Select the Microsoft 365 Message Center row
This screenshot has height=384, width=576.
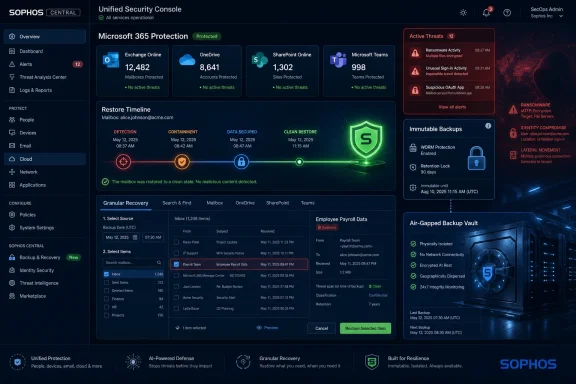click(239, 275)
